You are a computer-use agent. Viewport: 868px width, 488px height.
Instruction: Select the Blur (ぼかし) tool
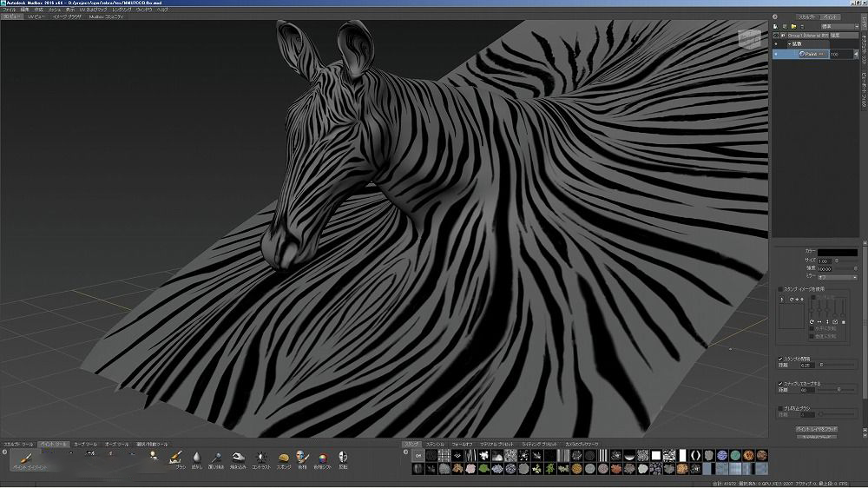197,457
